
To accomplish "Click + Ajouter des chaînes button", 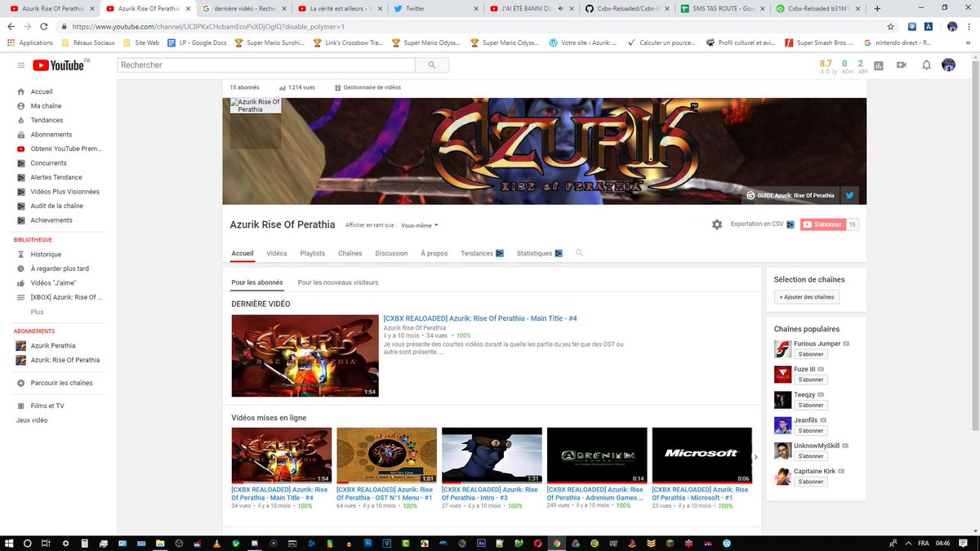I will coord(807,297).
